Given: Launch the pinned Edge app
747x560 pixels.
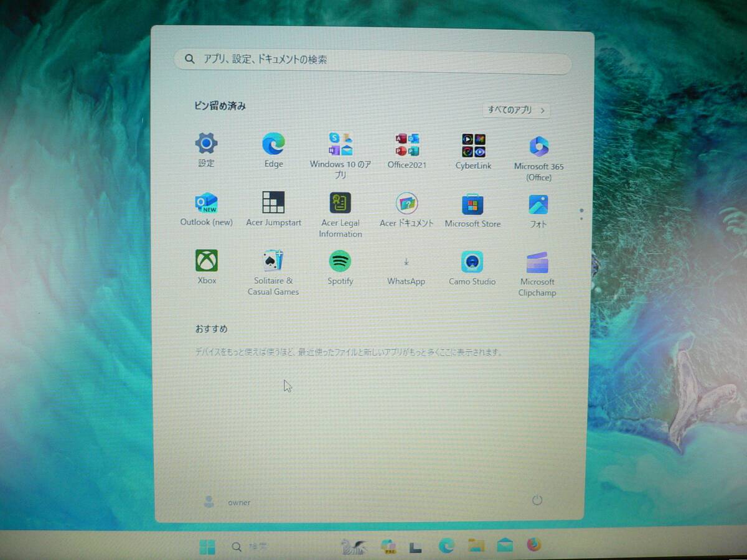Looking at the screenshot, I should (x=273, y=150).
